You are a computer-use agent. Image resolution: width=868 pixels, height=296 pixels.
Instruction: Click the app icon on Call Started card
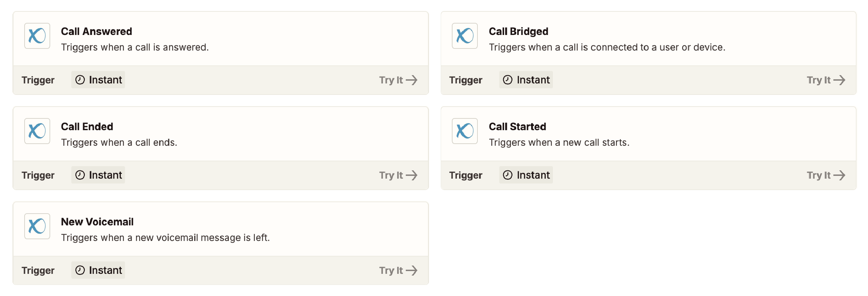pos(465,131)
